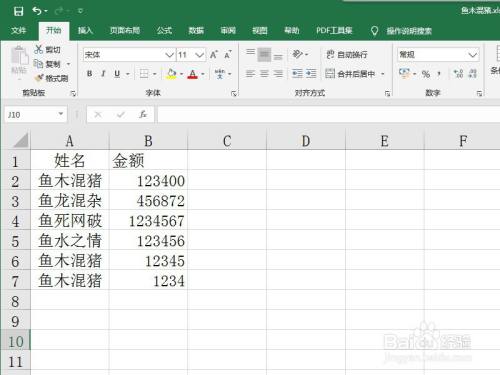Click the Select All corner triangle
Viewport: 500px width, 375px height.
pos(20,140)
